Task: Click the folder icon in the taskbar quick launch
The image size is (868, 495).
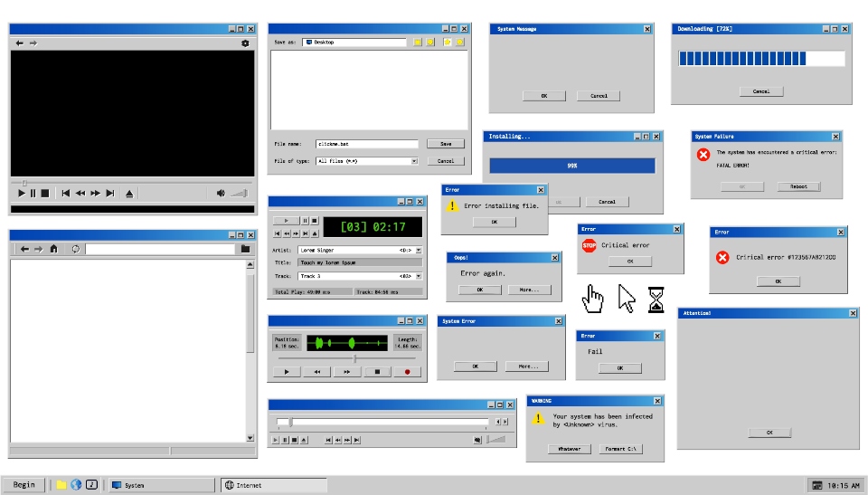Action: pyautogui.click(x=61, y=485)
